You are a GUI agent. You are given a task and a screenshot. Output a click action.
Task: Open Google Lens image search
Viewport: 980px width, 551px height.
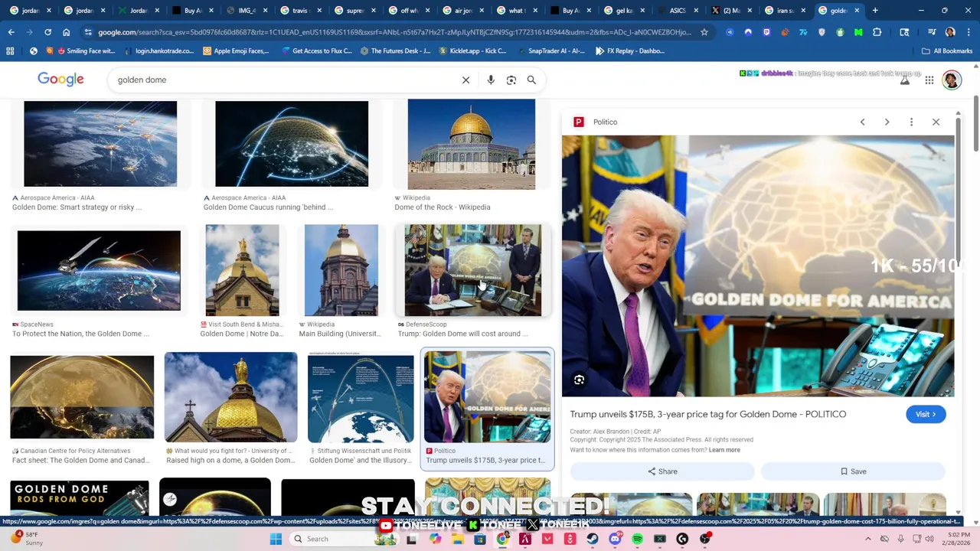pyautogui.click(x=511, y=80)
